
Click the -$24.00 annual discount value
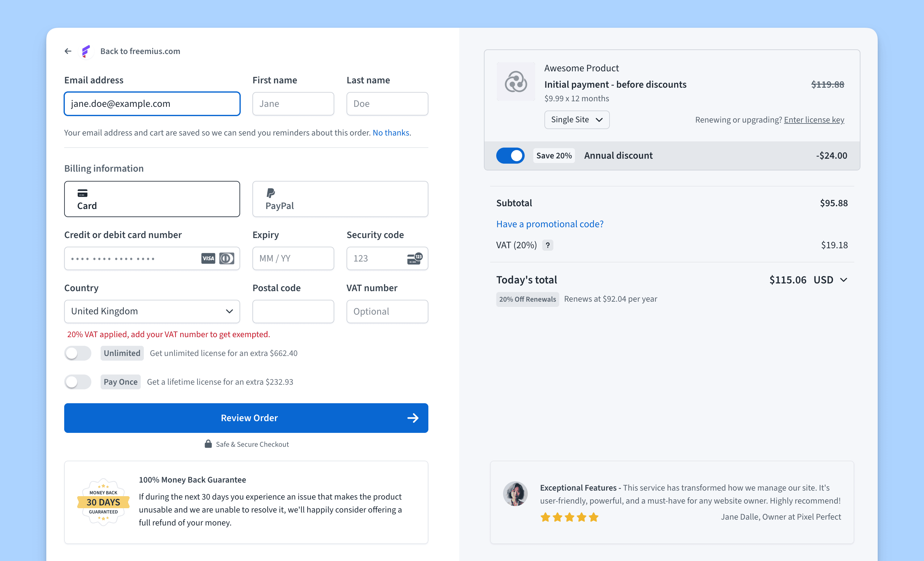point(831,155)
